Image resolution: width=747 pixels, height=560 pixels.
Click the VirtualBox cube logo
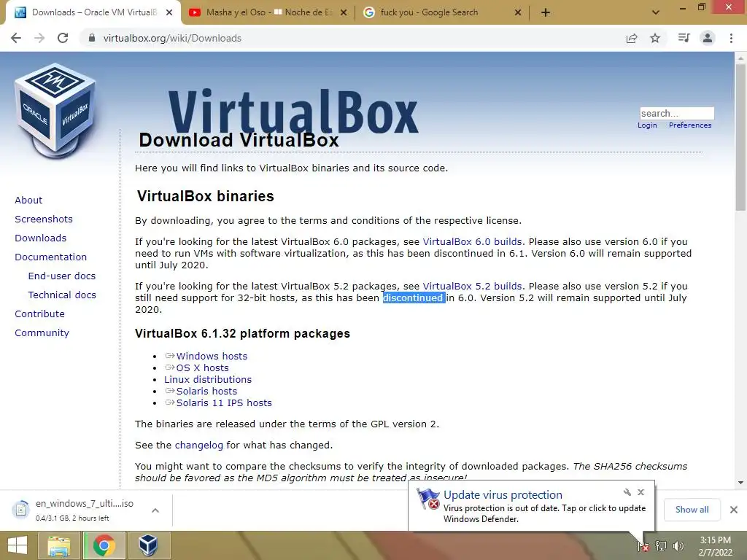point(55,110)
